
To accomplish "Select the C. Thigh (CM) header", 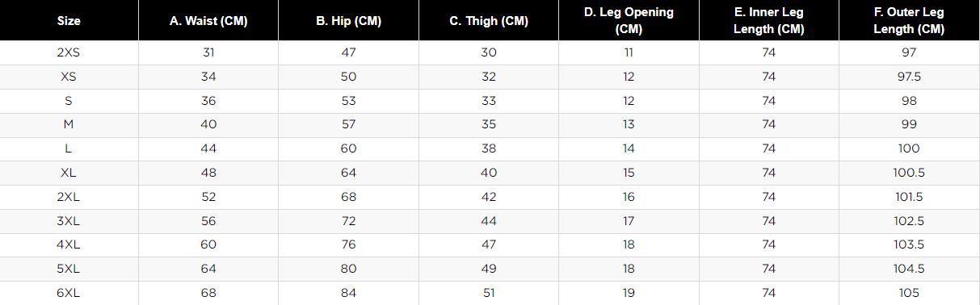I will pyautogui.click(x=489, y=21).
